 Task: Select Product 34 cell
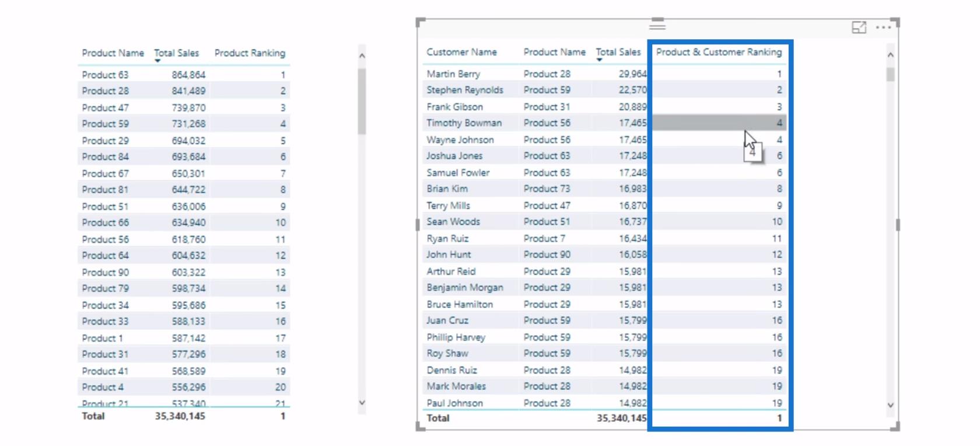(x=105, y=305)
